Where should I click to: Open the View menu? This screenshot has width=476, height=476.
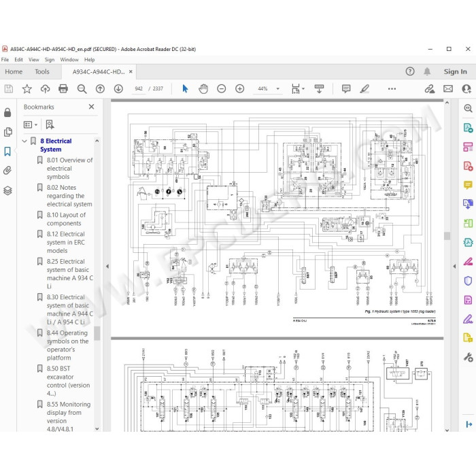[x=34, y=60]
